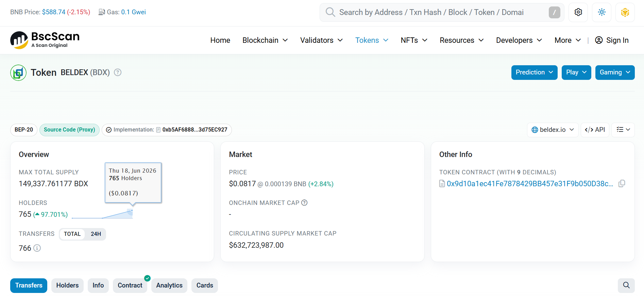The width and height of the screenshot is (644, 296).
Task: Click the Sign In user icon
Action: [x=599, y=40]
